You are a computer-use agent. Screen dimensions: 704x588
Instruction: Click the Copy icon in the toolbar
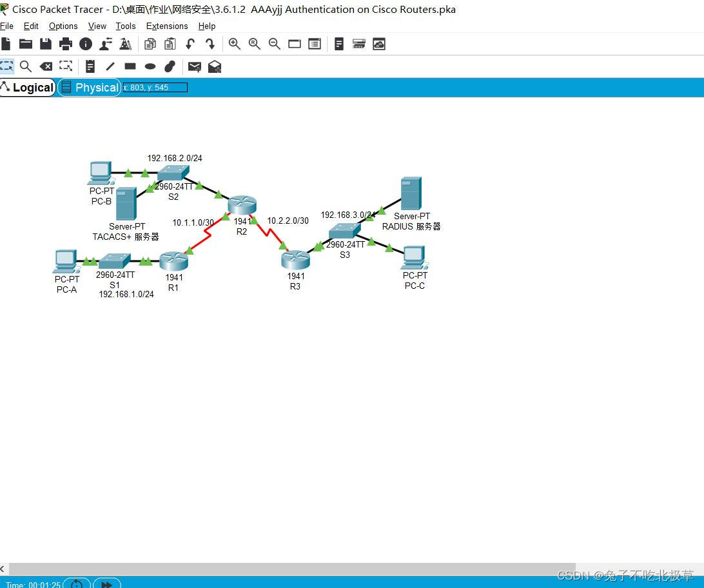coord(150,44)
